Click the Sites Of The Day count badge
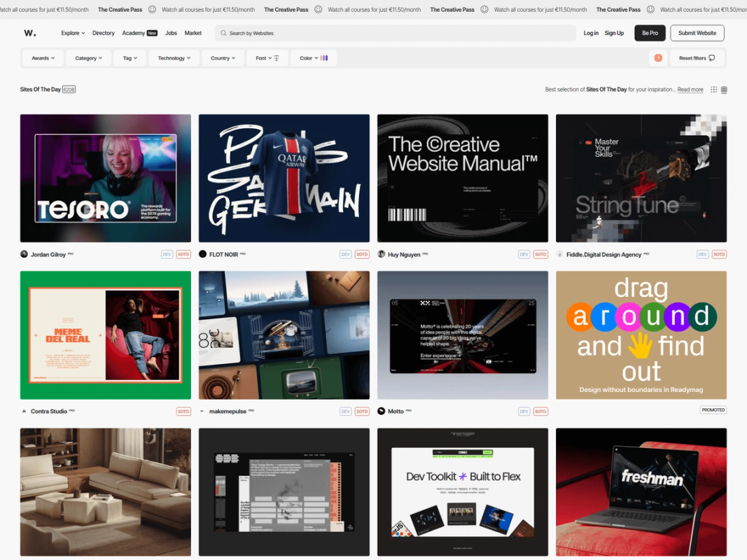 coord(69,90)
